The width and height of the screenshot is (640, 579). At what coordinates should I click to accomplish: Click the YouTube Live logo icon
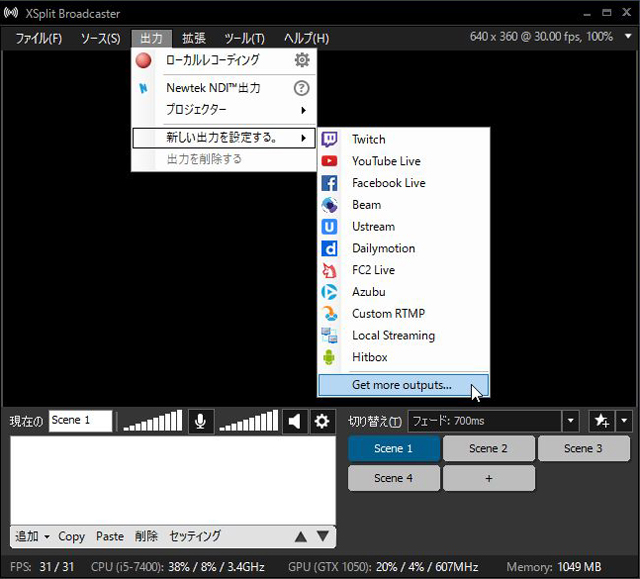point(329,161)
